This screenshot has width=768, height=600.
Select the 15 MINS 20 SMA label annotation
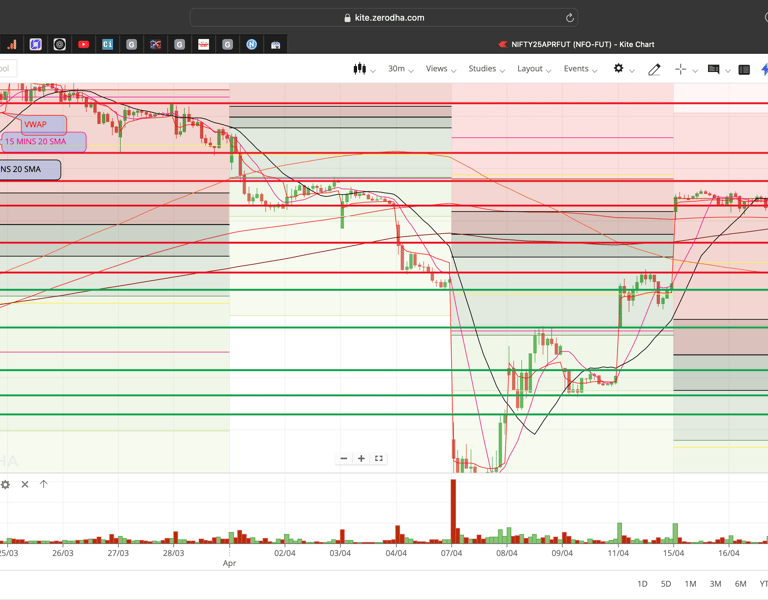point(43,142)
